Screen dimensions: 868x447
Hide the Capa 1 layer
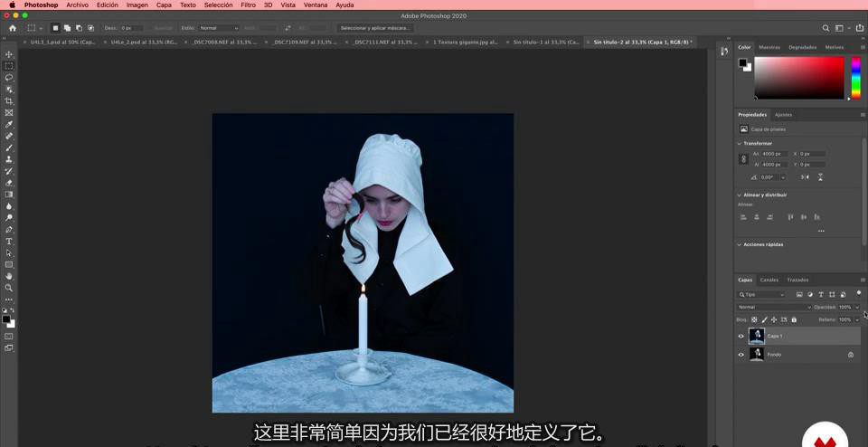click(x=741, y=337)
